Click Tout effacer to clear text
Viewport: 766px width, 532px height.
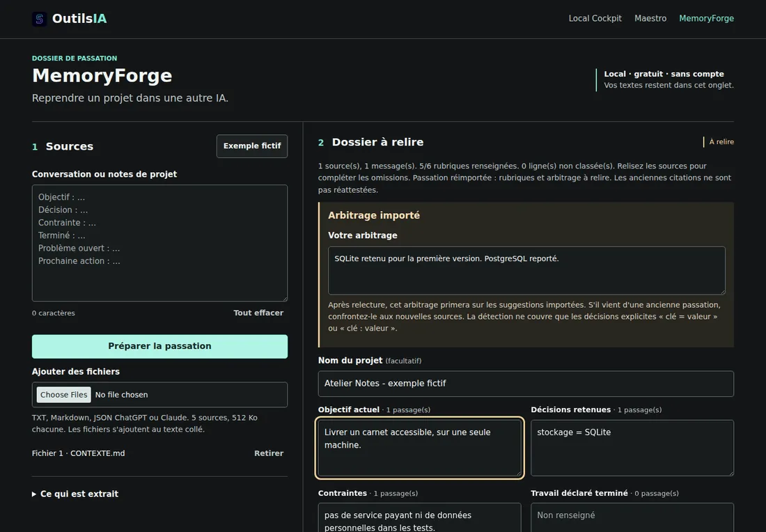[x=258, y=313]
